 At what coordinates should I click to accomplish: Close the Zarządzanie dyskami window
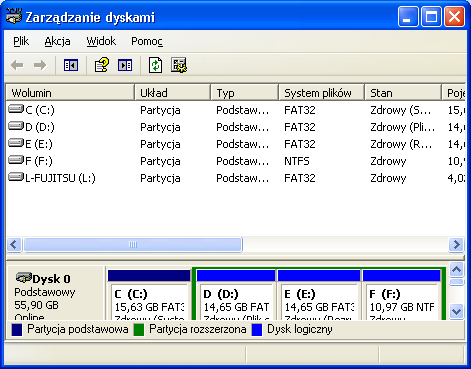pos(454,16)
